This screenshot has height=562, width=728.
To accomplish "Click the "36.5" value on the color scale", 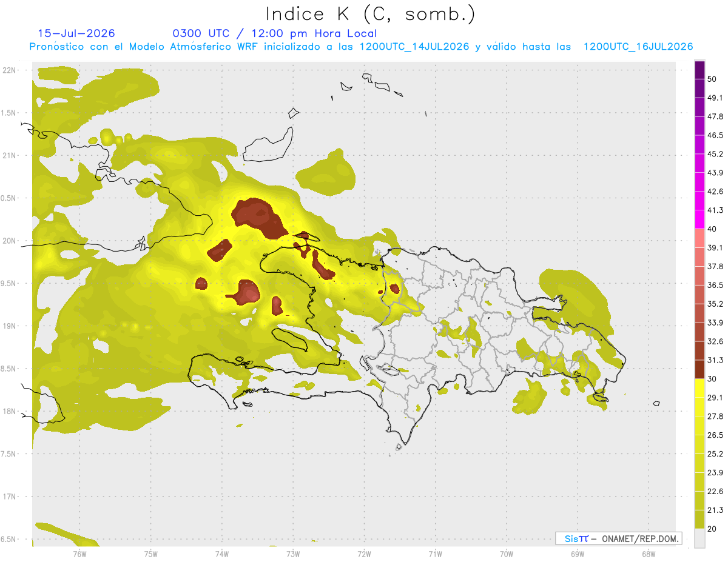I will pos(715,285).
